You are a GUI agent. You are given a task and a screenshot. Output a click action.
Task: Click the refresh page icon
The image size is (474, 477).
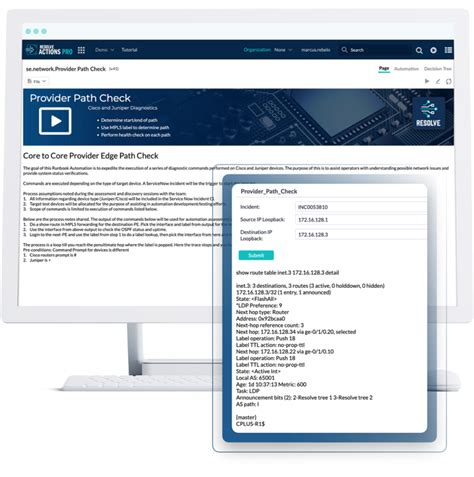click(449, 81)
